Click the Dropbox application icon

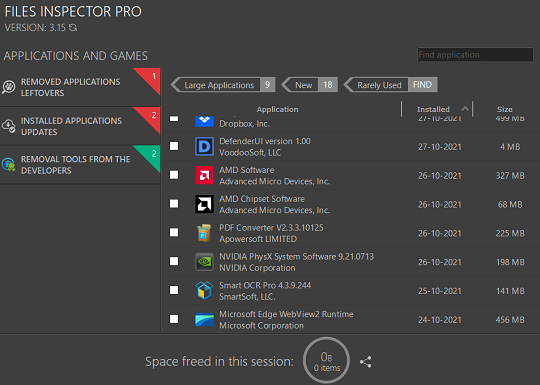coord(204,121)
